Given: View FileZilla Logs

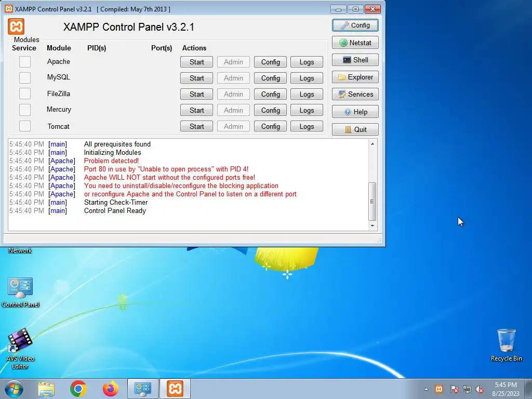Looking at the screenshot, I should [x=307, y=95].
